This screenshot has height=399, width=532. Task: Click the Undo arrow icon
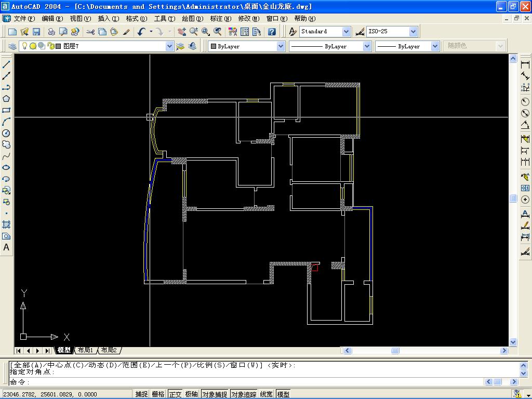click(141, 32)
